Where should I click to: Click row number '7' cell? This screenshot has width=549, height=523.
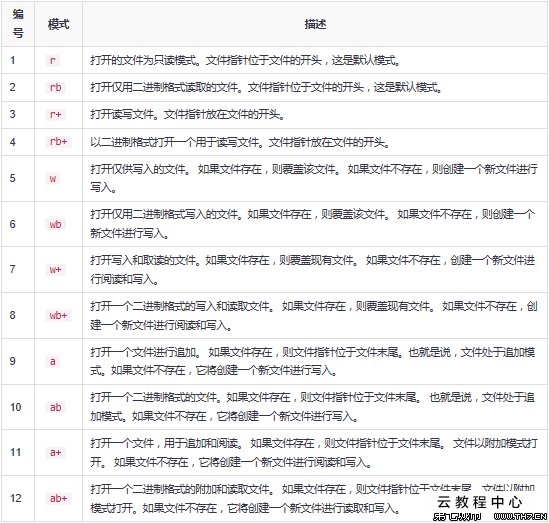(x=18, y=269)
